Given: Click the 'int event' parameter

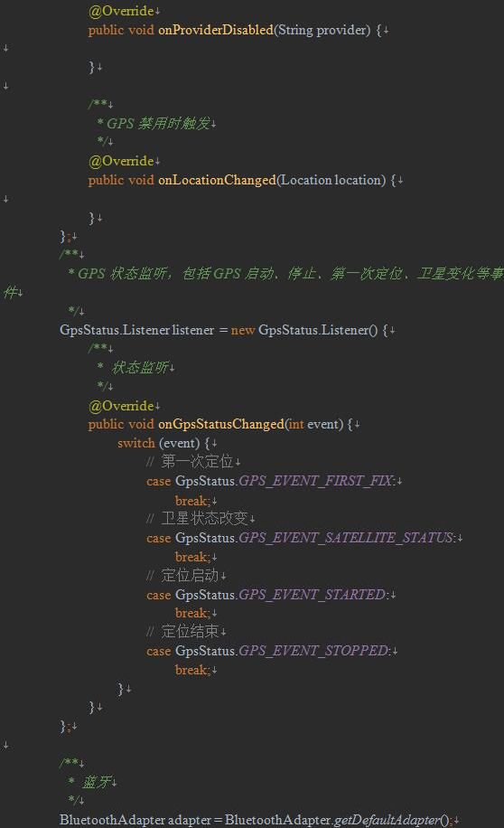Looking at the screenshot, I should pos(313,424).
